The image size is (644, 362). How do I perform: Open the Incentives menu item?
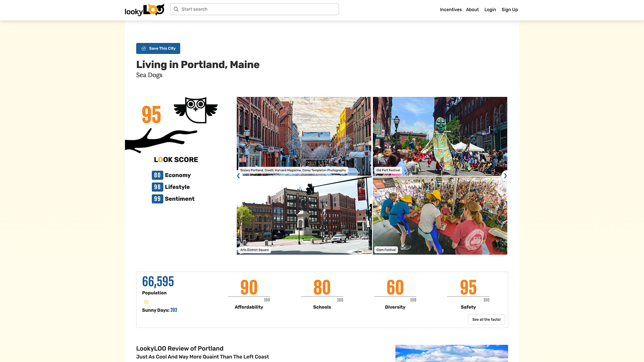click(450, 10)
